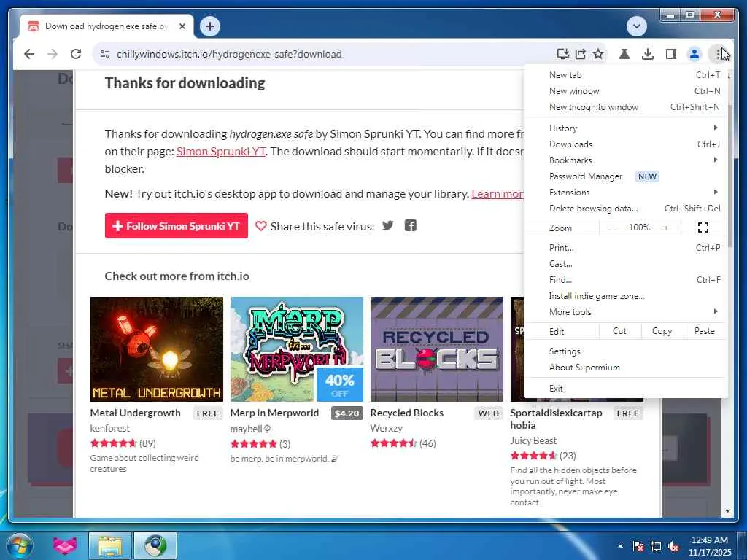This screenshot has width=747, height=560.
Task: Expand the History submenu arrow
Action: pos(715,128)
